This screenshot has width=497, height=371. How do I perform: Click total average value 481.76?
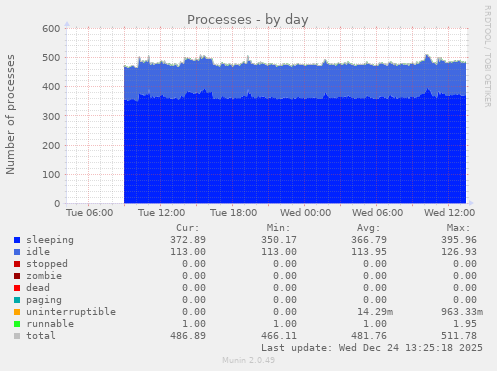point(369,336)
